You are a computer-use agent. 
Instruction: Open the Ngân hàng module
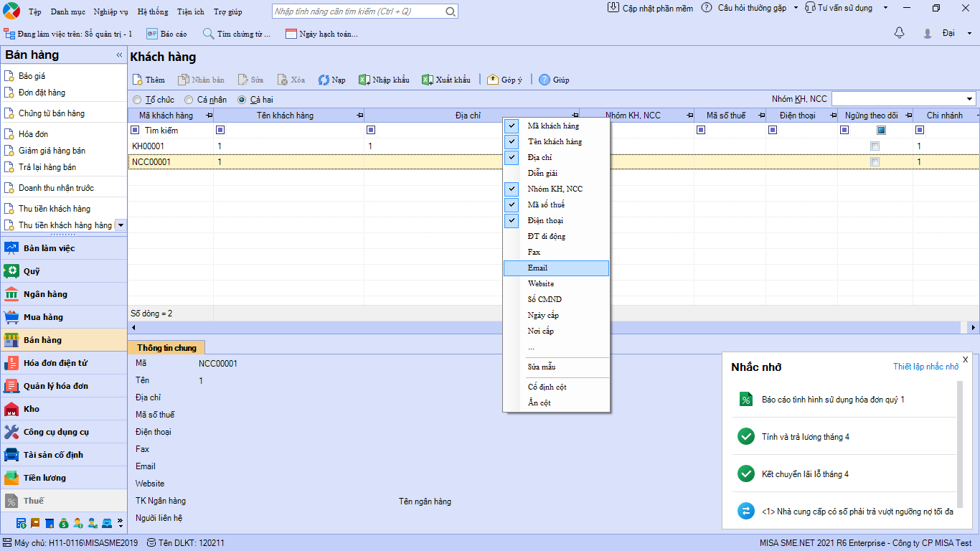[64, 294]
